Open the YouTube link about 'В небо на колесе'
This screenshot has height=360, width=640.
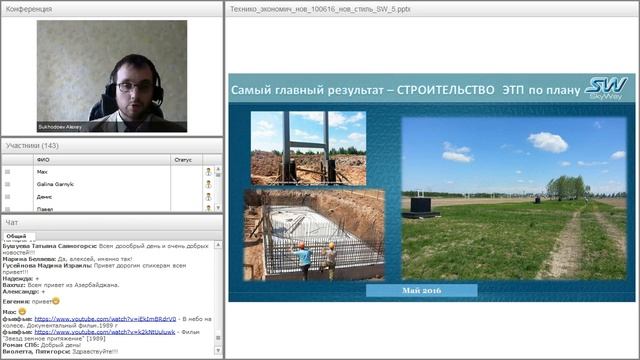(105, 319)
